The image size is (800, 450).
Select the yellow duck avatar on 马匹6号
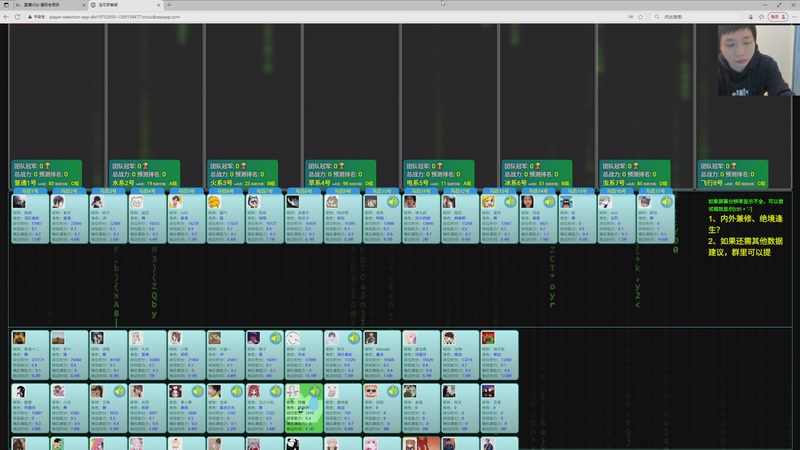[x=214, y=202]
